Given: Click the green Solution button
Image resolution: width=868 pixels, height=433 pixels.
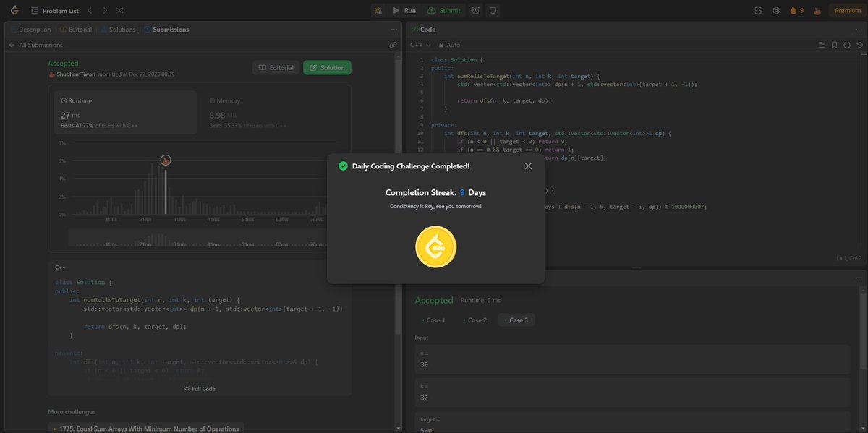Looking at the screenshot, I should coord(327,67).
